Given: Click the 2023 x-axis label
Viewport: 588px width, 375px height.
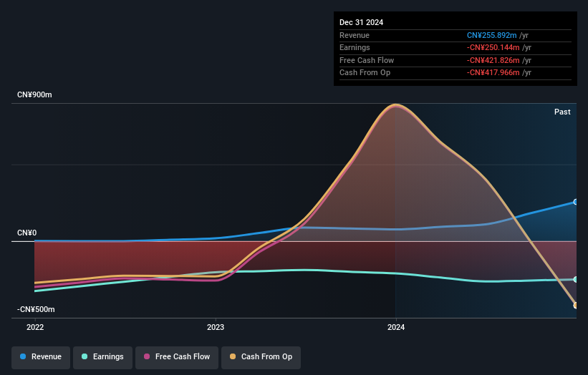Looking at the screenshot, I should pyautogui.click(x=216, y=328).
